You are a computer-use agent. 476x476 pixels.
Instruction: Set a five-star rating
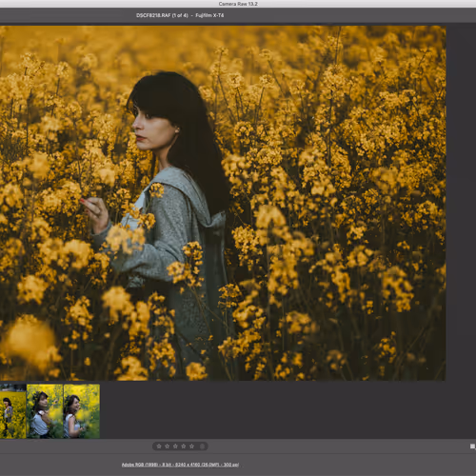(191, 446)
